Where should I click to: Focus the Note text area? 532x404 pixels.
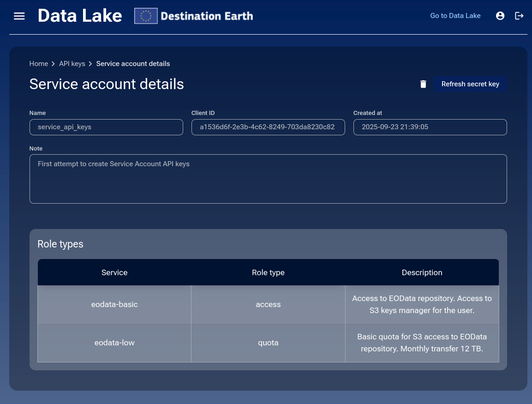[x=268, y=179]
